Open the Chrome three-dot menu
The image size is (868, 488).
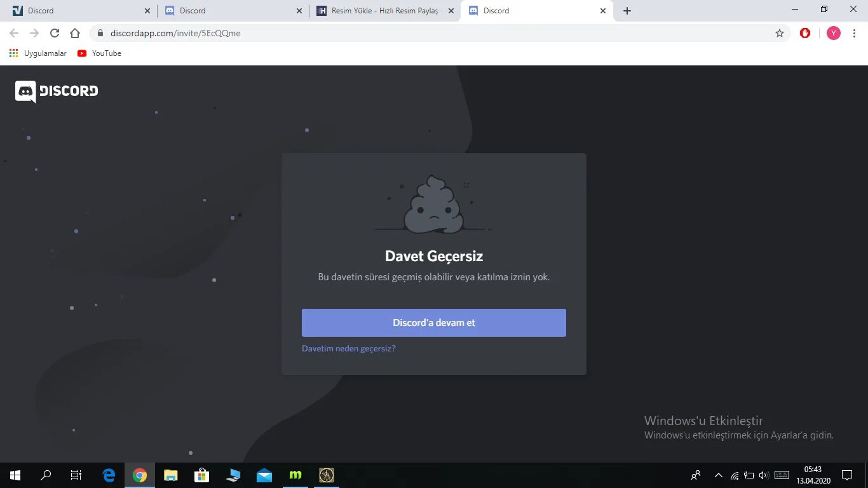tap(855, 33)
